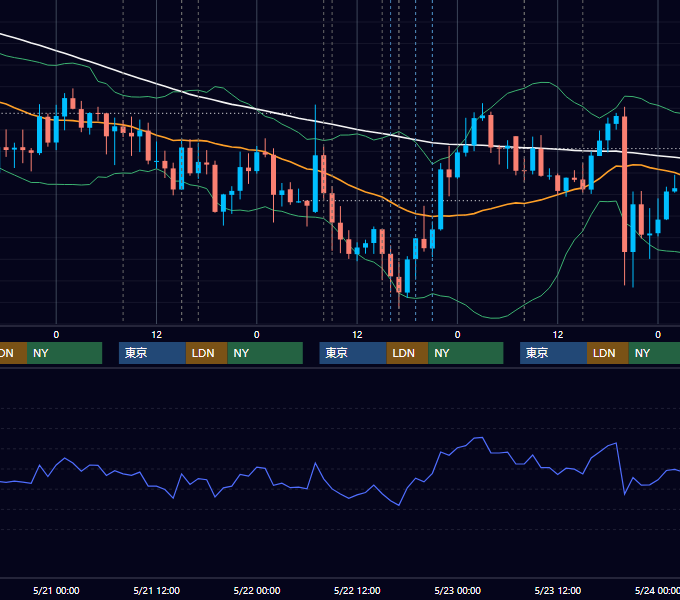Click the hour label 12 above 5/22 12:00
This screenshot has height=600, width=680.
(x=357, y=334)
